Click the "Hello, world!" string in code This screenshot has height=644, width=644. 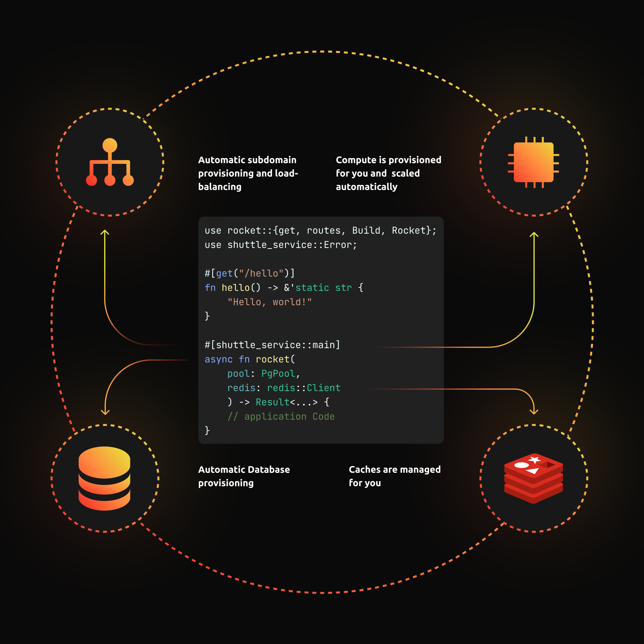(269, 302)
